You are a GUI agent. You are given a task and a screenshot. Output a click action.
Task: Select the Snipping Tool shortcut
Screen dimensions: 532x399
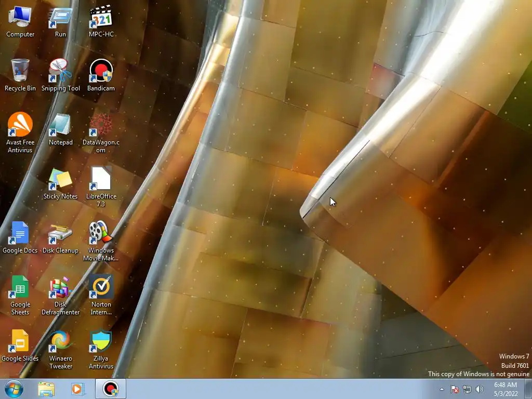[60, 75]
